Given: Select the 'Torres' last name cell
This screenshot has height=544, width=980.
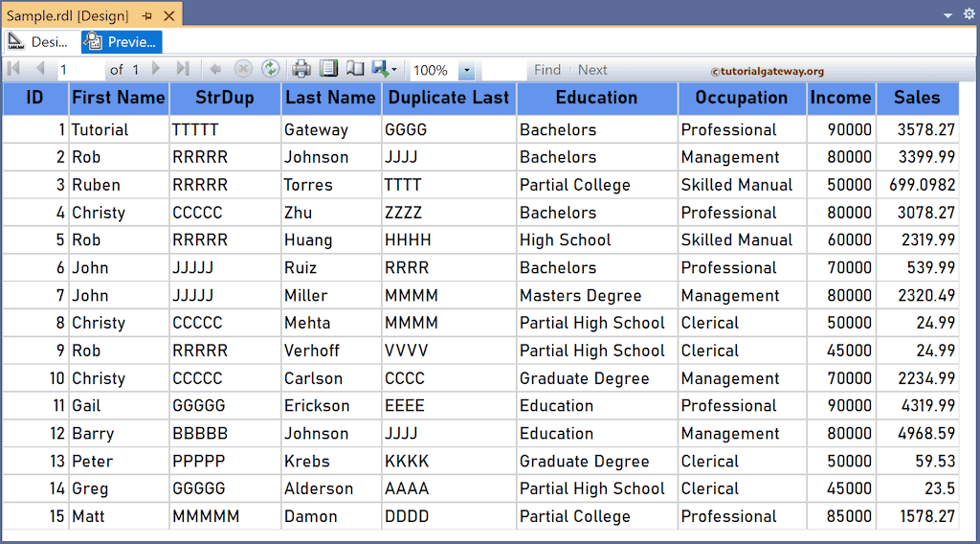Looking at the screenshot, I should 330,185.
